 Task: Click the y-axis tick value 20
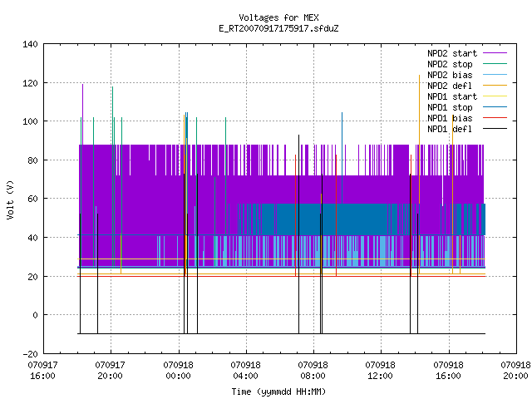pos(32,277)
